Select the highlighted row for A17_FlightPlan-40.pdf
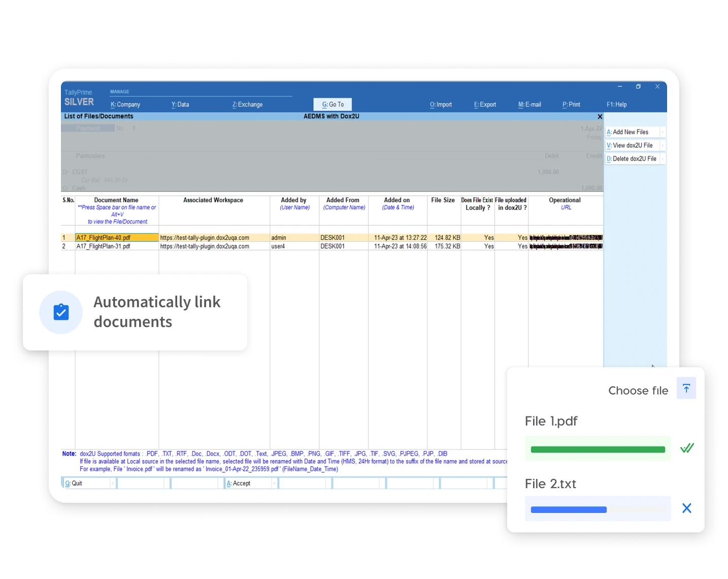The width and height of the screenshot is (728, 579). [x=116, y=237]
